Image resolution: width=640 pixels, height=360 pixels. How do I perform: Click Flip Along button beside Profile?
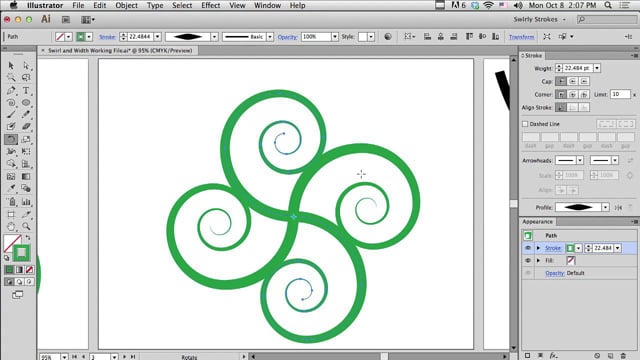(618, 207)
